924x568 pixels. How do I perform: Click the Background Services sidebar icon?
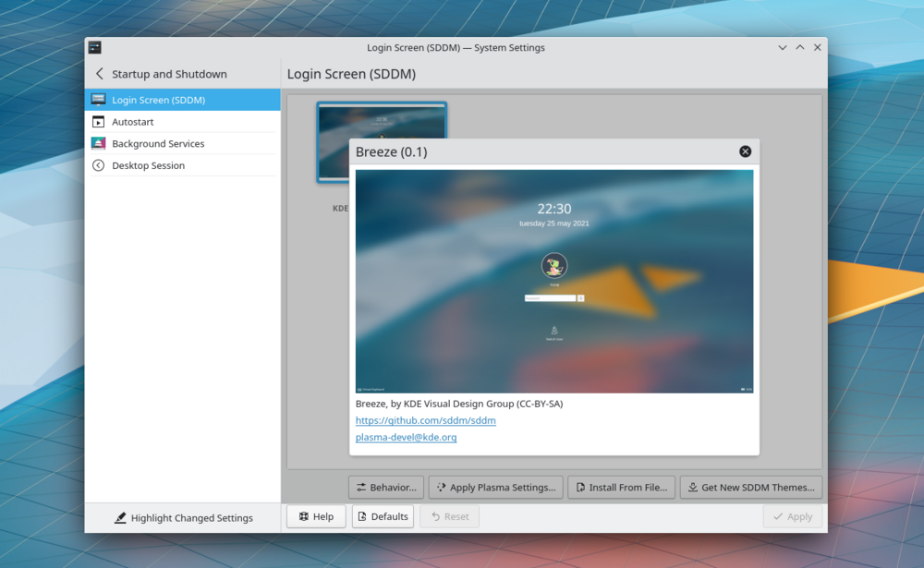[99, 143]
